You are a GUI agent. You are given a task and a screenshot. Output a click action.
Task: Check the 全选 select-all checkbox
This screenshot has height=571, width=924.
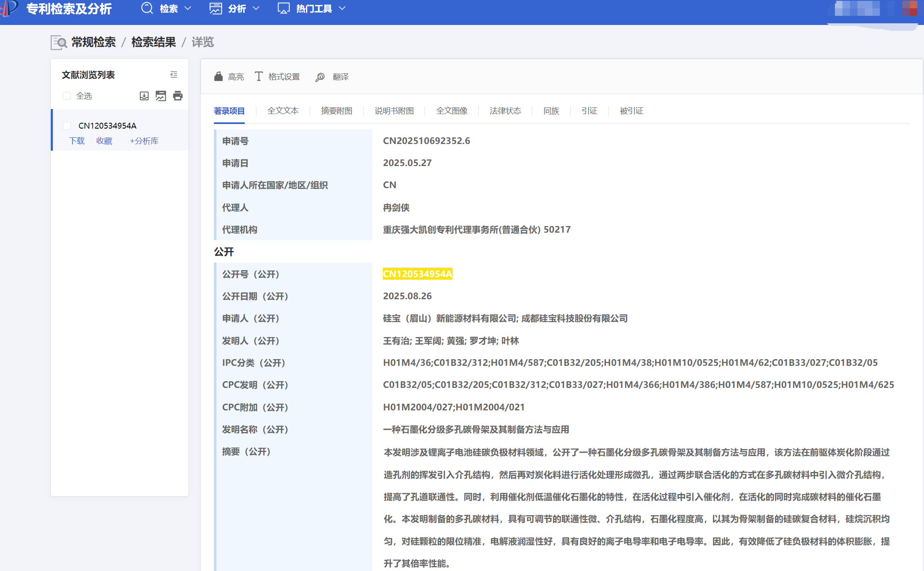[x=67, y=96]
